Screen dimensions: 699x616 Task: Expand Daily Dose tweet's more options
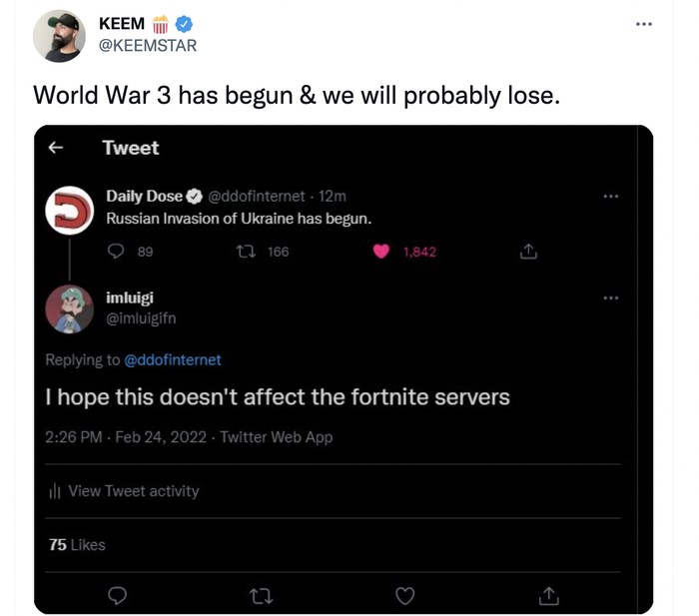pyautogui.click(x=611, y=197)
